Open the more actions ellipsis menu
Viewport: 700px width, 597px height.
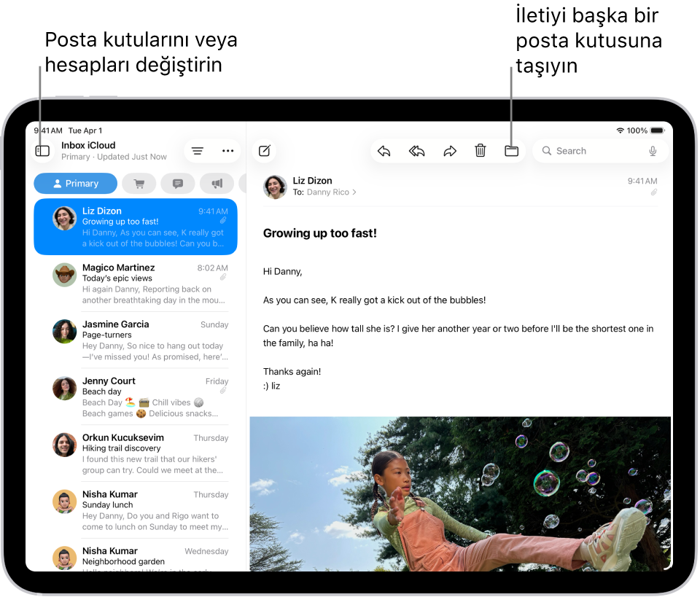(x=228, y=151)
